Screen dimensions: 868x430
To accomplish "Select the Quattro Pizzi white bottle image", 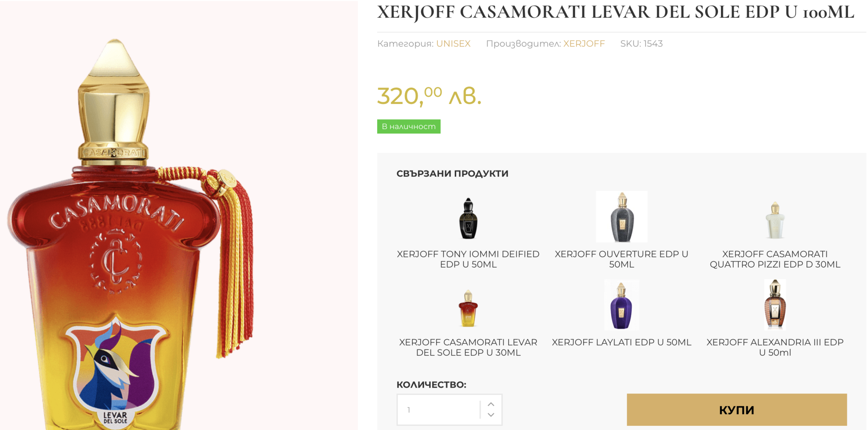I will click(775, 220).
